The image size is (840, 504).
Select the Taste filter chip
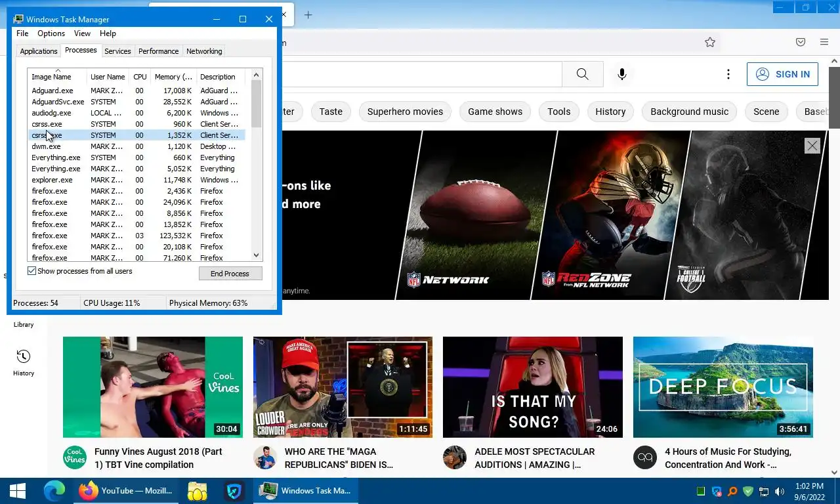click(x=331, y=112)
